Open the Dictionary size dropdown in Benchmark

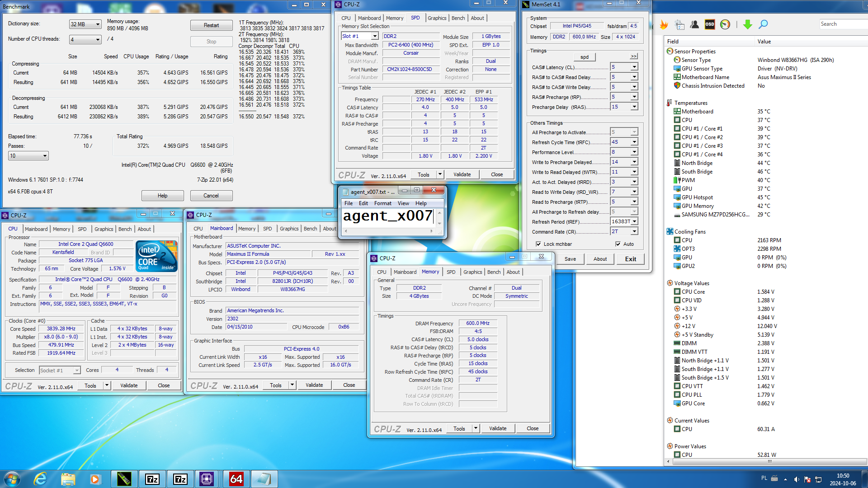pyautogui.click(x=85, y=24)
